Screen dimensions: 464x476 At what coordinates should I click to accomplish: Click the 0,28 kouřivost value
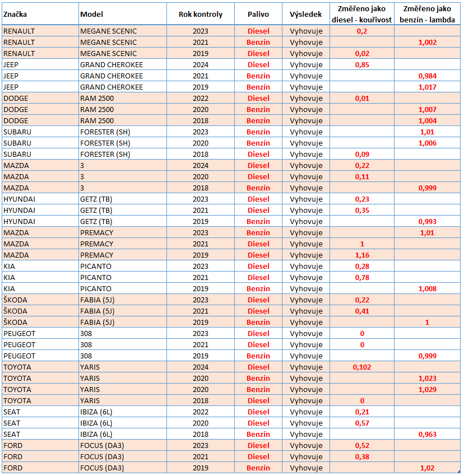coord(362,267)
